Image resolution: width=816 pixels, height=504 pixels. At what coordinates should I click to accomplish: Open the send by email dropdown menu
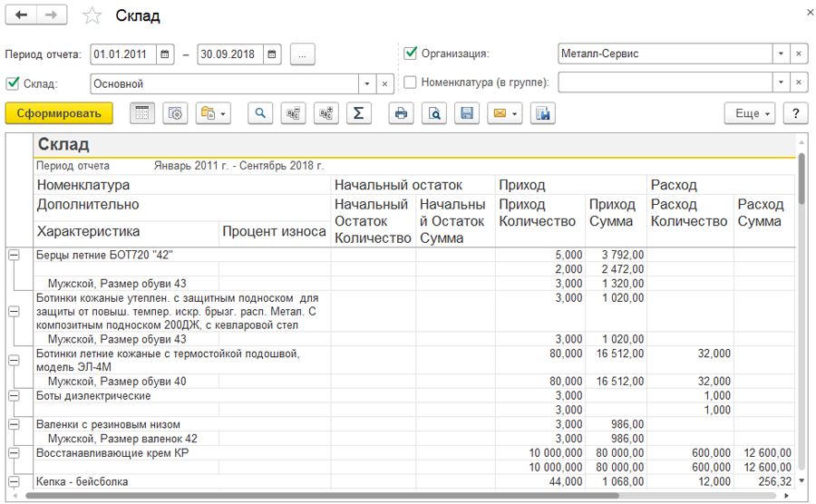click(x=504, y=113)
